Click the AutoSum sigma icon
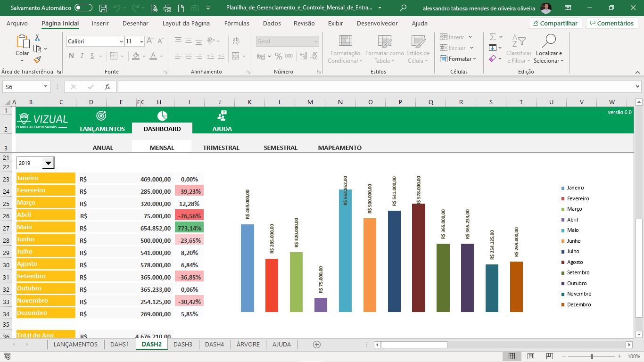644x362 pixels. [x=493, y=37]
